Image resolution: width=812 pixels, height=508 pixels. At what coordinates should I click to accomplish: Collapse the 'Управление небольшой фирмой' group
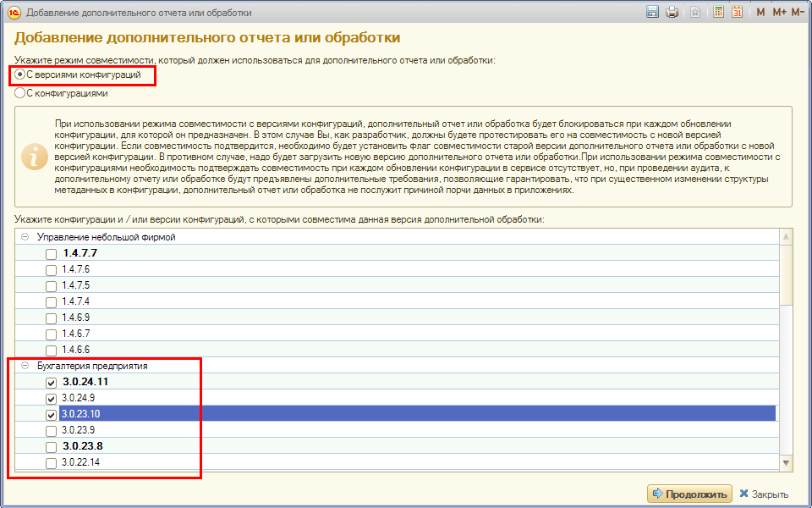[x=25, y=237]
